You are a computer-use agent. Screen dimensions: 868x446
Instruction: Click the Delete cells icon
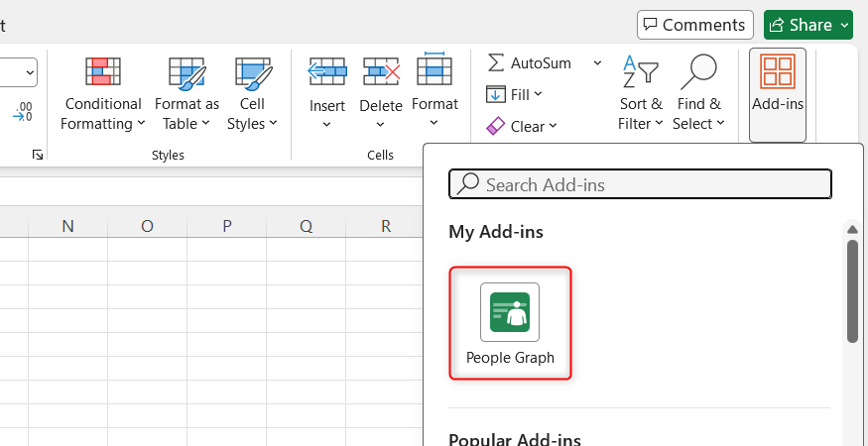381,71
